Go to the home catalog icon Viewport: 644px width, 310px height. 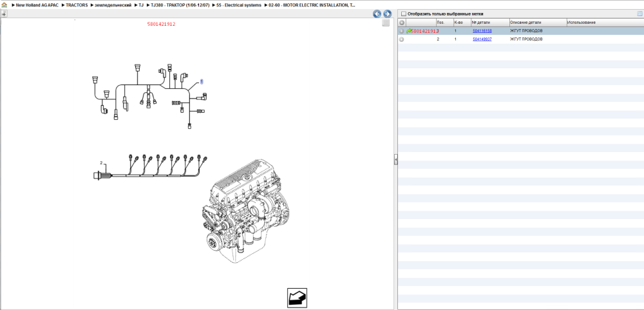4,5
